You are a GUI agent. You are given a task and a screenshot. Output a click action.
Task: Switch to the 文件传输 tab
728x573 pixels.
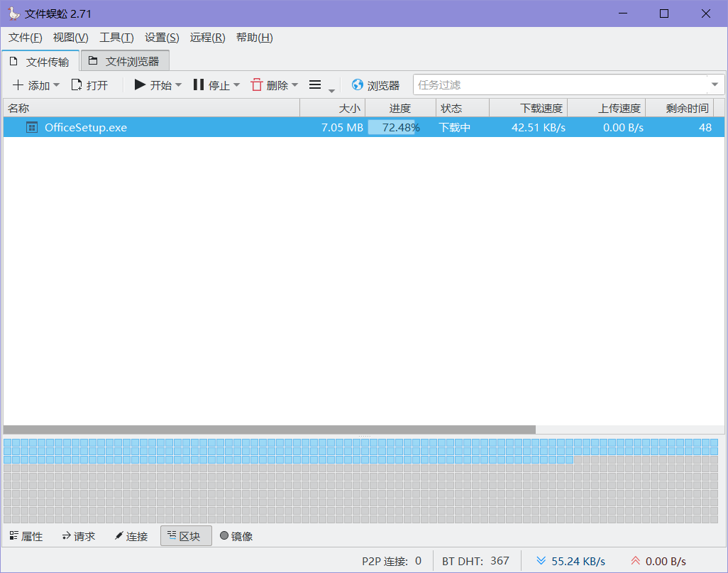point(40,61)
